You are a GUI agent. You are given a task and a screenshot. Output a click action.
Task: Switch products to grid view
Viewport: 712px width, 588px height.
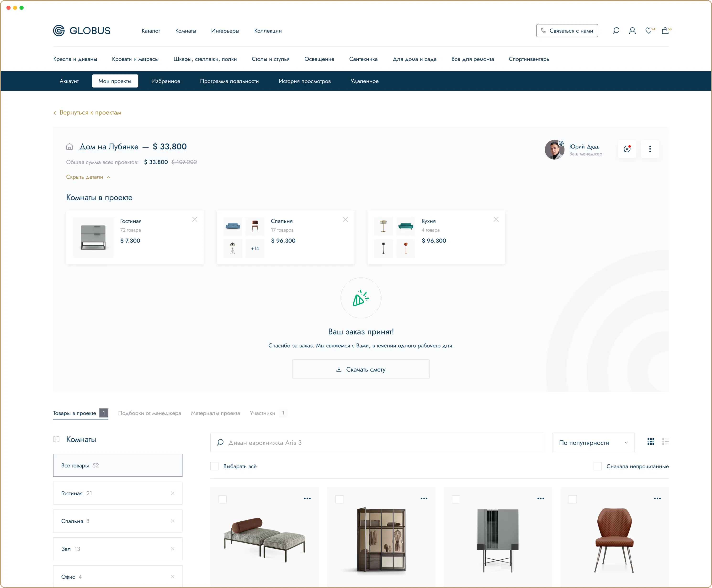[x=651, y=442]
